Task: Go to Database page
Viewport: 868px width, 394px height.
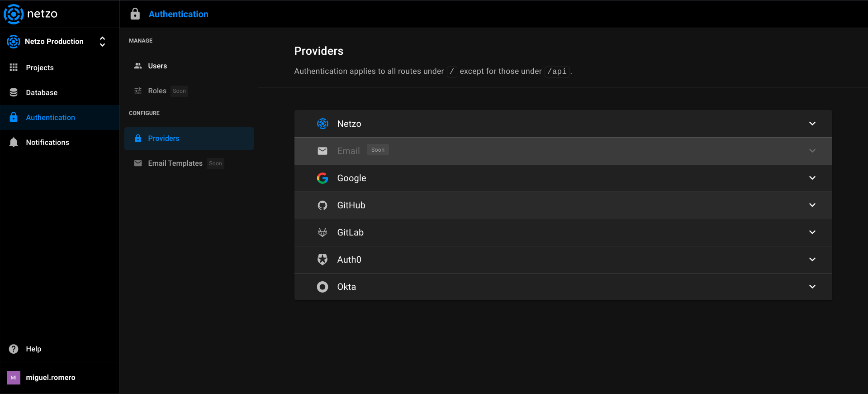Action: pos(60,92)
